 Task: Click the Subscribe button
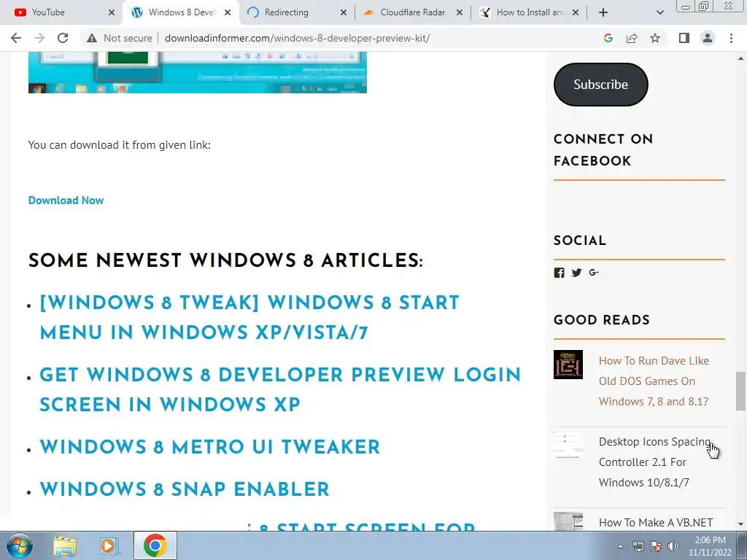pyautogui.click(x=601, y=85)
